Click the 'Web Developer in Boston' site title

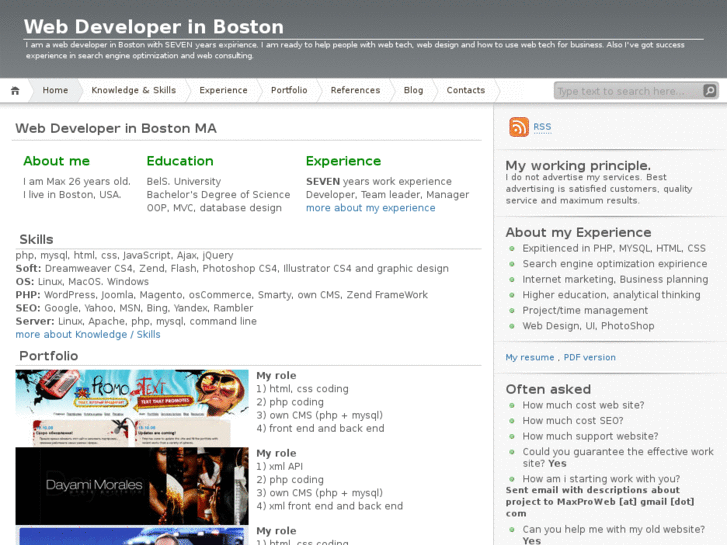coord(153,27)
